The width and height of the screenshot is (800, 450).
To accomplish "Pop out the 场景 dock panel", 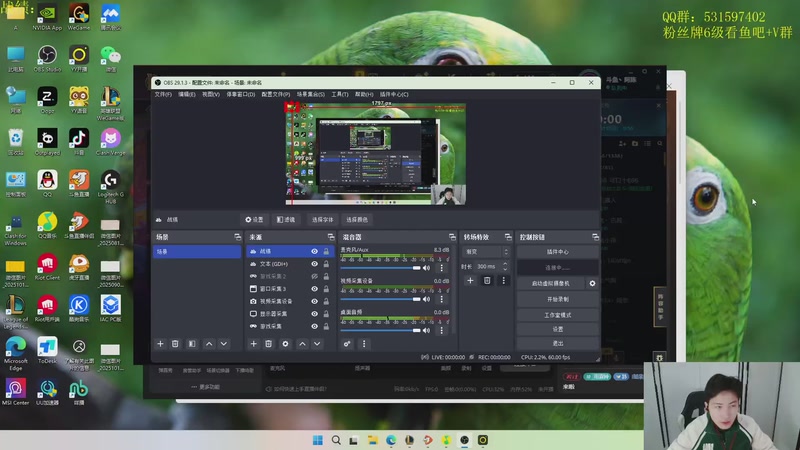I will pyautogui.click(x=237, y=237).
